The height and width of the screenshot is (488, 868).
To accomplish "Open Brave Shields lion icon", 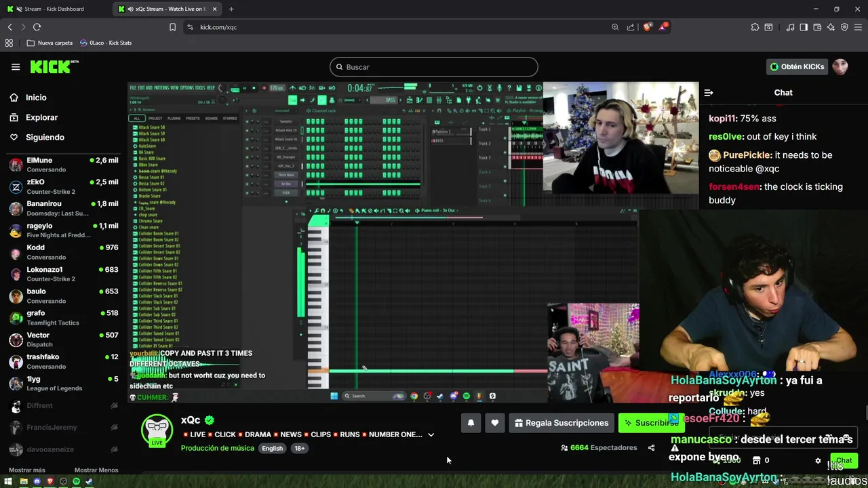I will [x=648, y=27].
